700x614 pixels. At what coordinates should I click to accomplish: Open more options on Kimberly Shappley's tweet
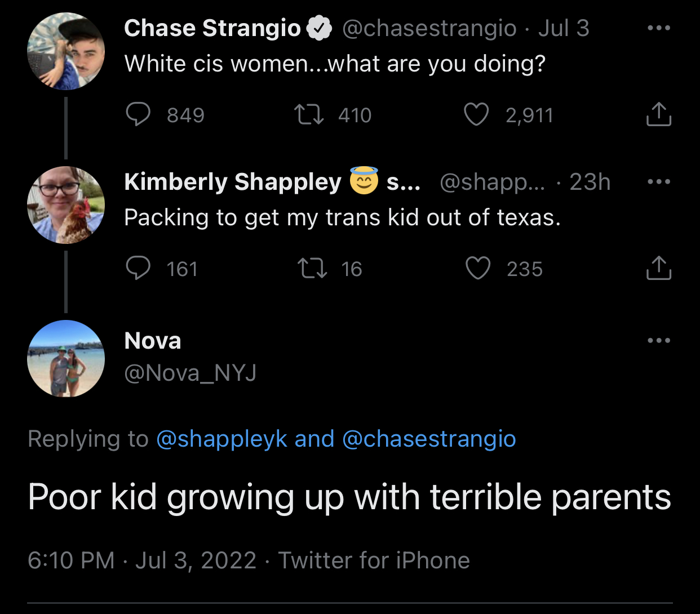point(659,181)
